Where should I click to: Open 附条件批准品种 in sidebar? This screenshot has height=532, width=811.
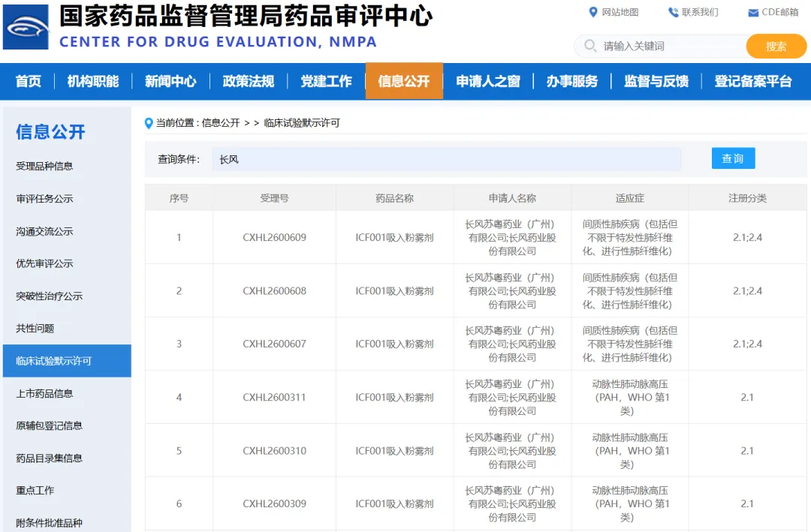(49, 523)
